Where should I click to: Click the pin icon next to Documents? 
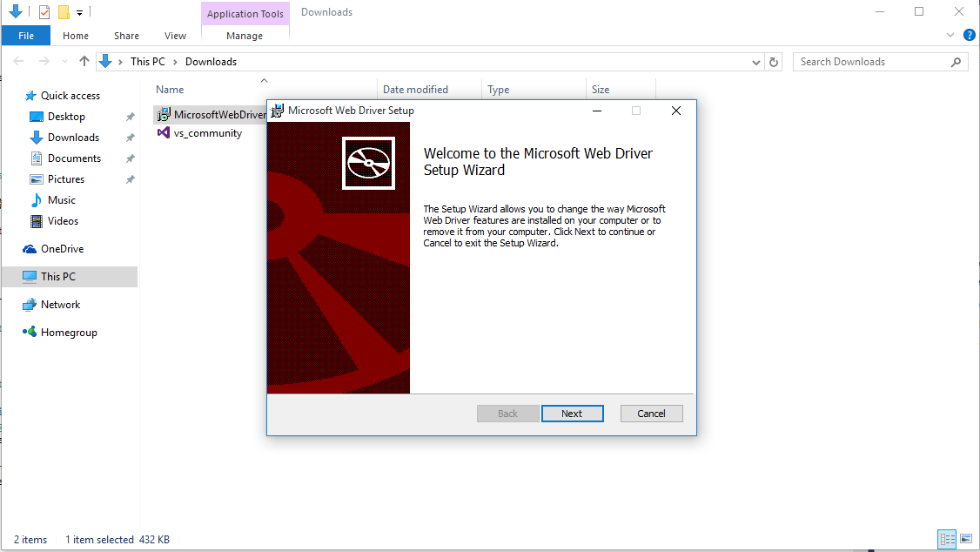point(130,158)
